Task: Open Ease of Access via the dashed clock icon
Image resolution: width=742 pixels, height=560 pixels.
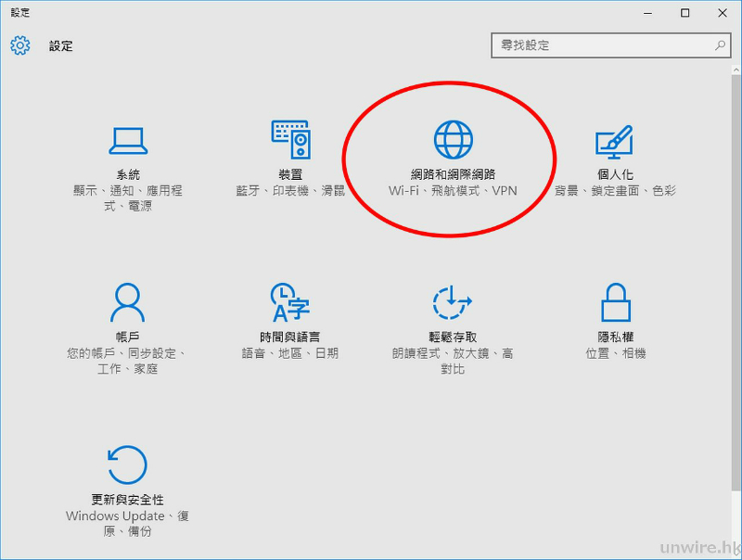Action: [x=452, y=301]
